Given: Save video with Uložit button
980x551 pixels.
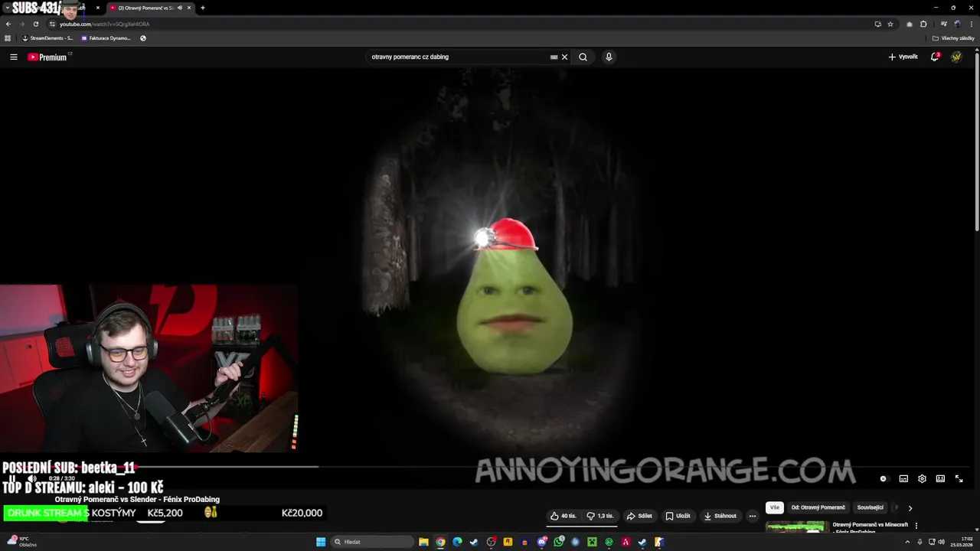Looking at the screenshot, I should point(678,516).
